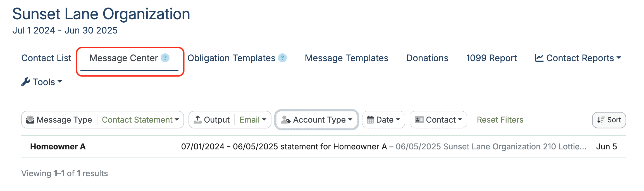Click the Message Center help question icon
Viewport: 644px width, 191px height.
[x=165, y=58]
